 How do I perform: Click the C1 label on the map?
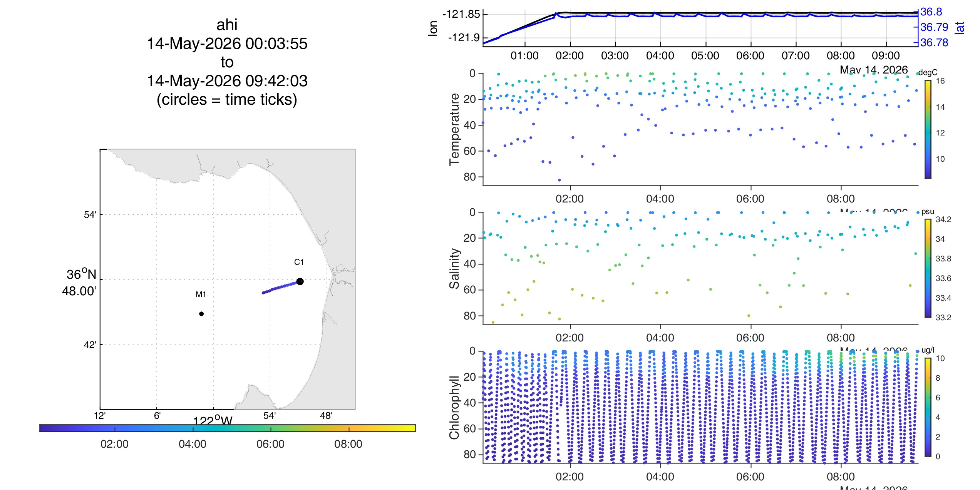pyautogui.click(x=299, y=262)
